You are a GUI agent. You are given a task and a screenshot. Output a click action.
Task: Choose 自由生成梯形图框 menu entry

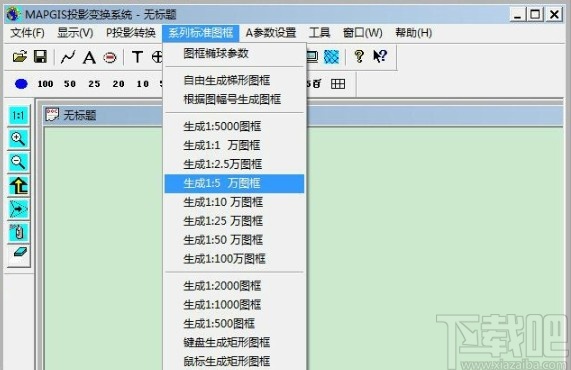[234, 80]
